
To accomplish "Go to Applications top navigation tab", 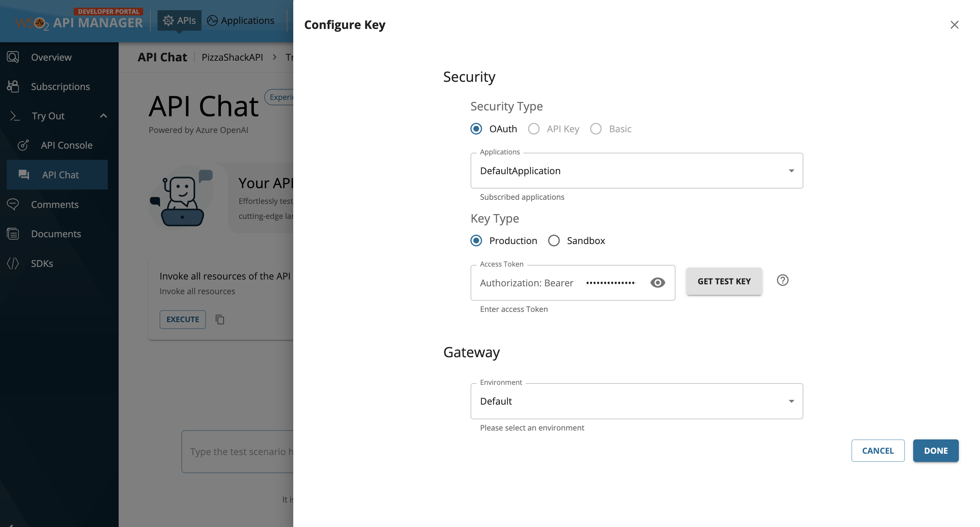I will [x=240, y=20].
